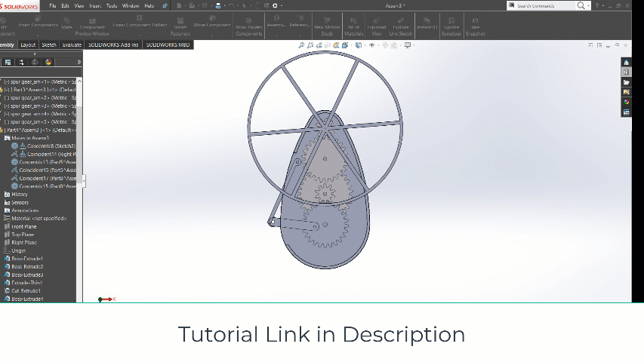
Task: Click the Open document icon
Action: point(192,6)
